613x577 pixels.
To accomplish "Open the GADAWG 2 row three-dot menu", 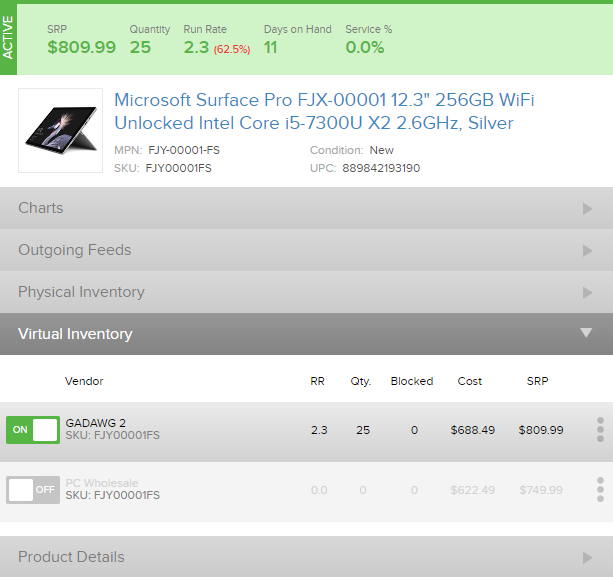I will [600, 430].
